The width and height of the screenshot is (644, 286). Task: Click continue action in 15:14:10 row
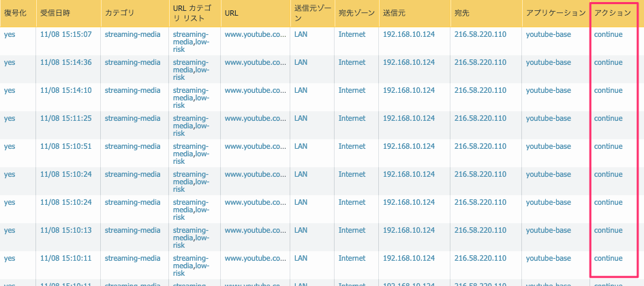point(609,91)
